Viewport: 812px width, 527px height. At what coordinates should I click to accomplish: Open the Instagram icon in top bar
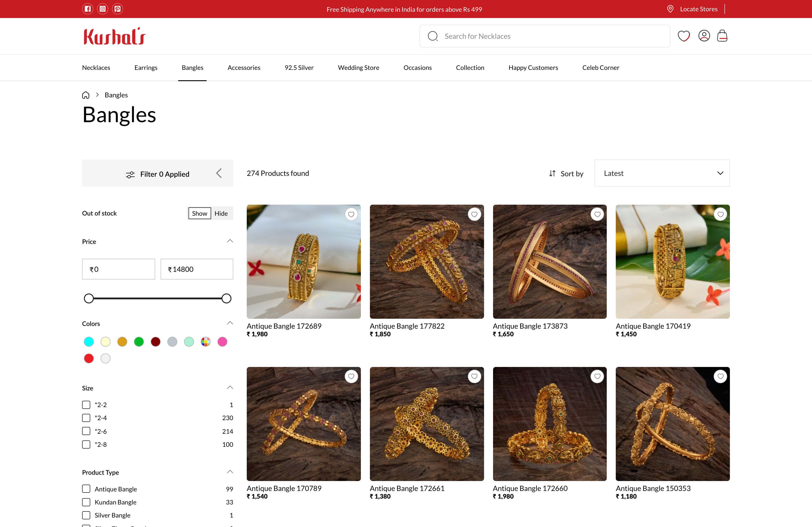tap(103, 9)
